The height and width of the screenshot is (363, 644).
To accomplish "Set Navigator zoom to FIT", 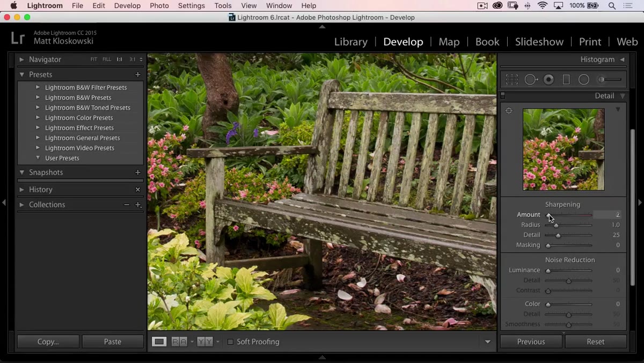I will [x=94, y=60].
